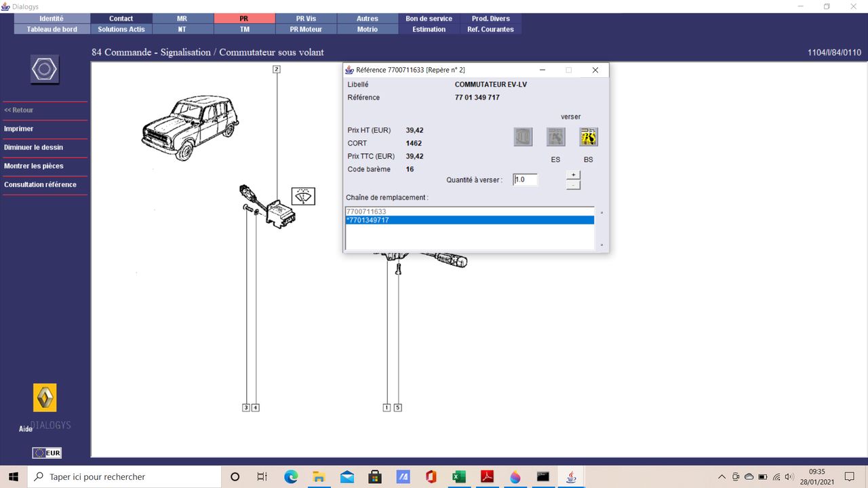Open Adobe Acrobat from taskbar
This screenshot has height=488, width=868.
(x=487, y=476)
